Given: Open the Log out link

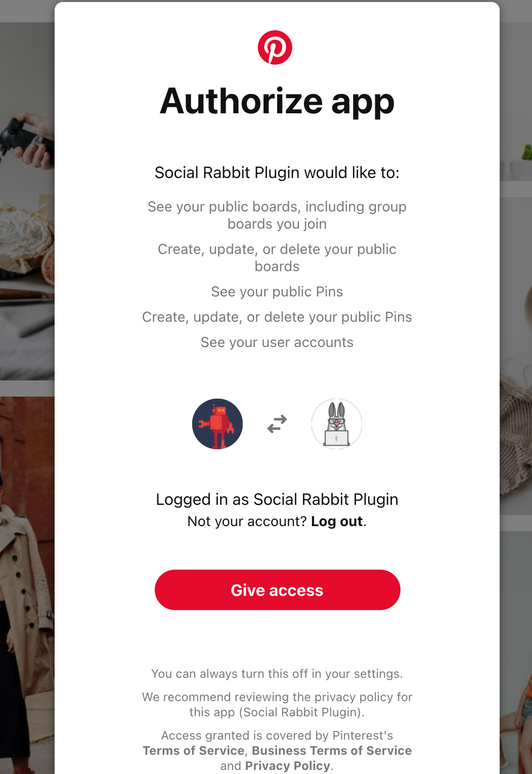Looking at the screenshot, I should click(337, 521).
